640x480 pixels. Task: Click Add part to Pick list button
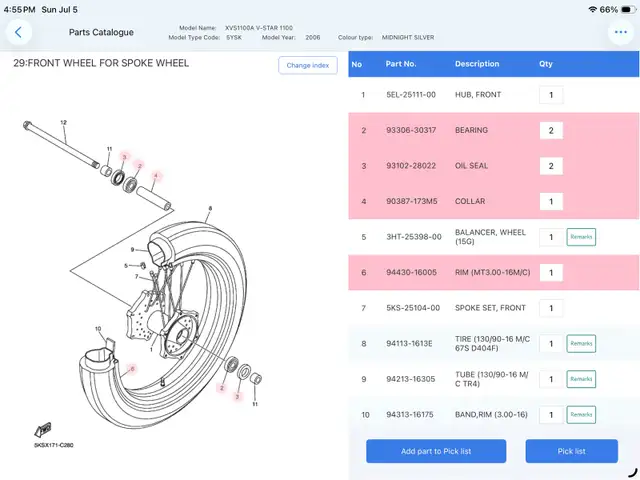click(436, 451)
